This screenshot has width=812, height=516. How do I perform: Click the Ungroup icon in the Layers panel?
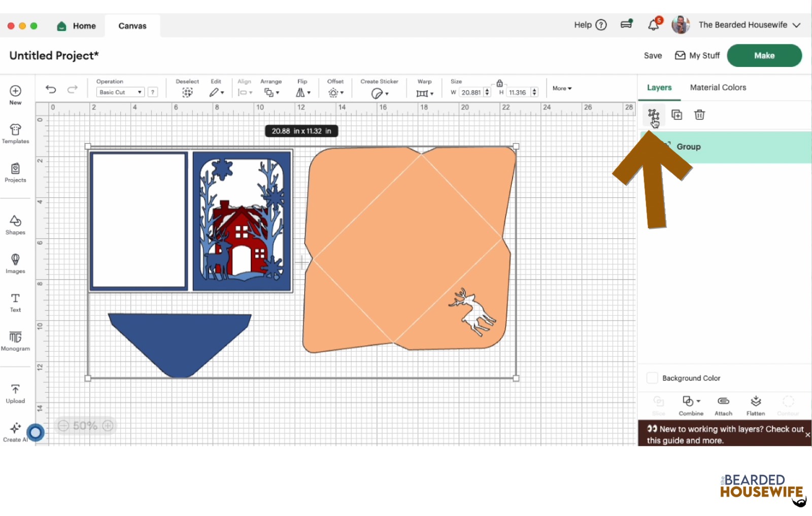(654, 115)
